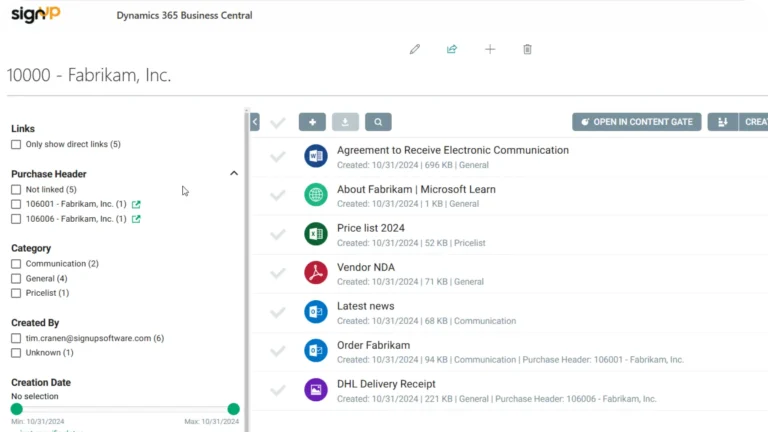Click the minimum Creation Date slider handle
The width and height of the screenshot is (768, 432).
tap(16, 409)
